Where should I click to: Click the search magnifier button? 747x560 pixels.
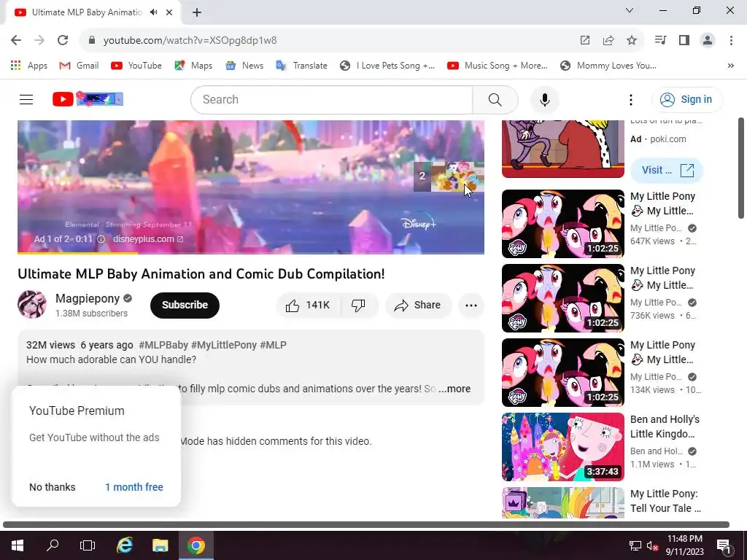point(495,100)
